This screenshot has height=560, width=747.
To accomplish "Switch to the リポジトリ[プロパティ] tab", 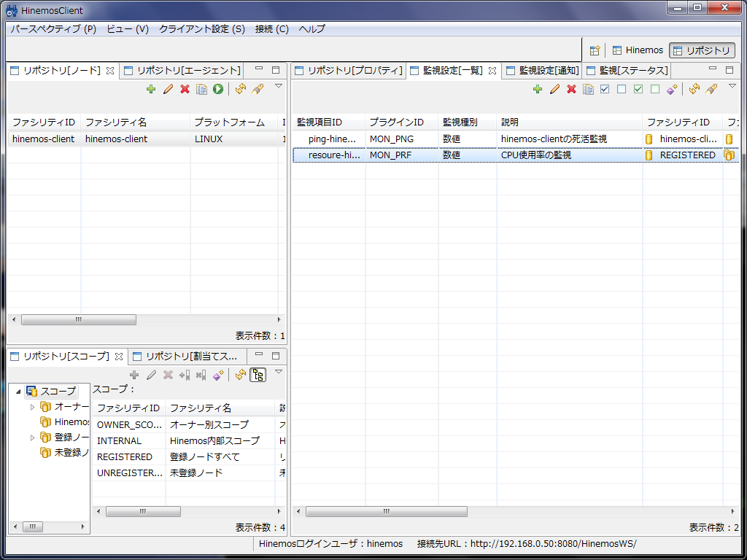I will pos(349,71).
